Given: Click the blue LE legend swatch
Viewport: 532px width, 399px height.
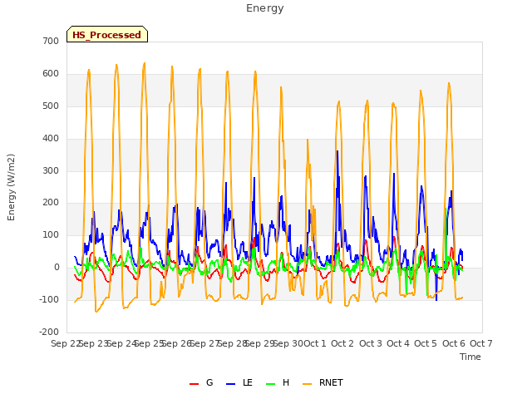Looking at the screenshot, I should (230, 384).
